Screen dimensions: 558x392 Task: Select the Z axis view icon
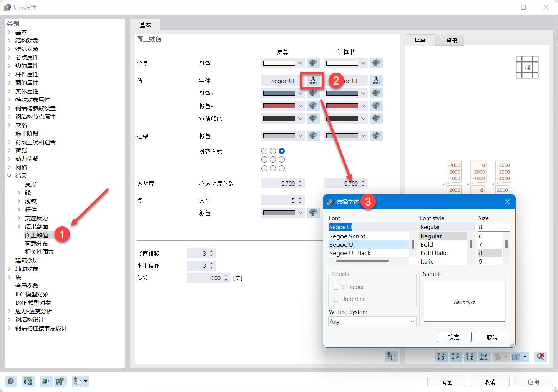pyautogui.click(x=470, y=357)
